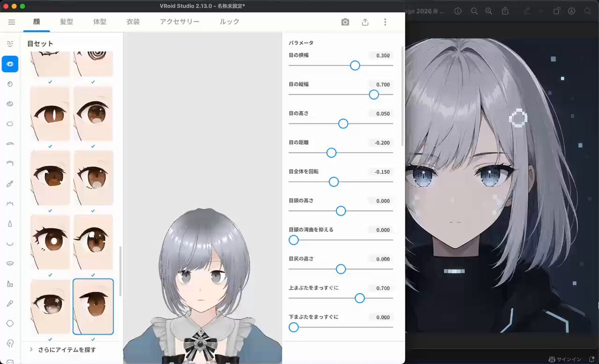Image resolution: width=599 pixels, height=364 pixels.
Task: Click the 3D avatar in the viewport
Action: (x=203, y=287)
